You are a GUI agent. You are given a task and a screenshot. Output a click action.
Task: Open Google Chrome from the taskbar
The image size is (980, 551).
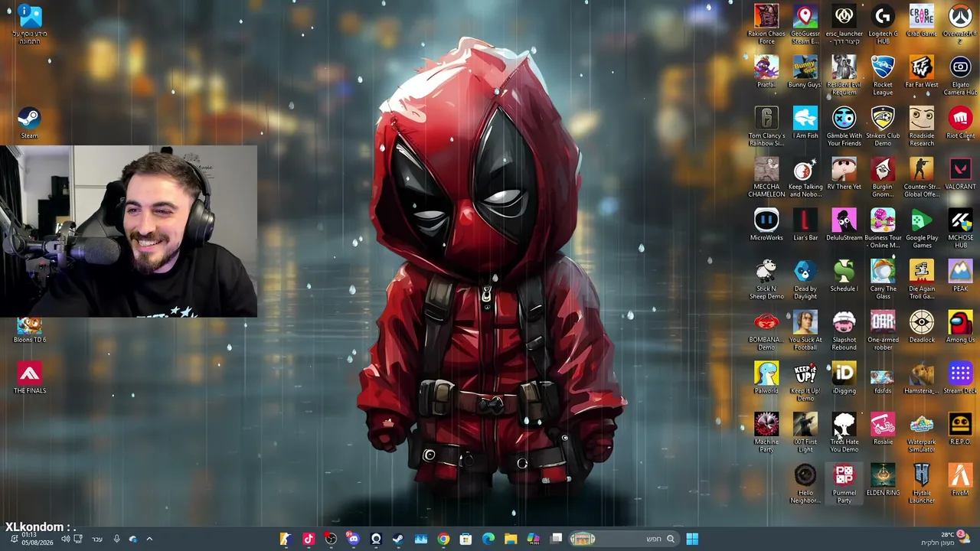pyautogui.click(x=443, y=539)
